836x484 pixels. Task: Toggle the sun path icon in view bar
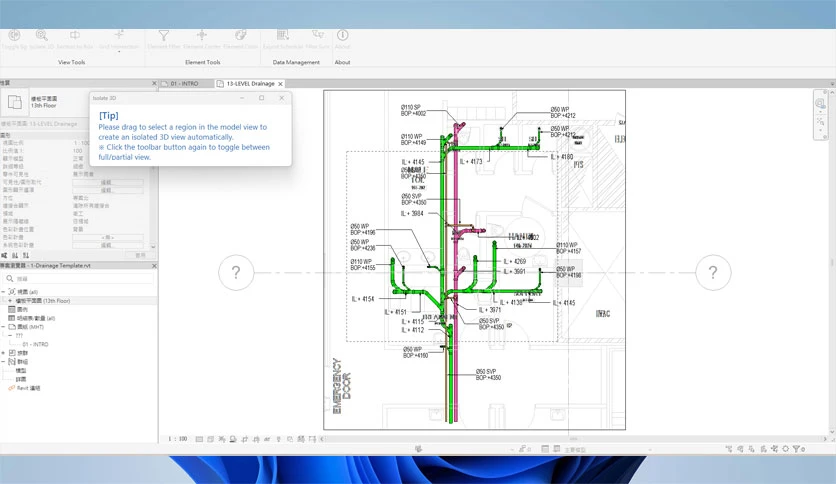tap(222, 439)
